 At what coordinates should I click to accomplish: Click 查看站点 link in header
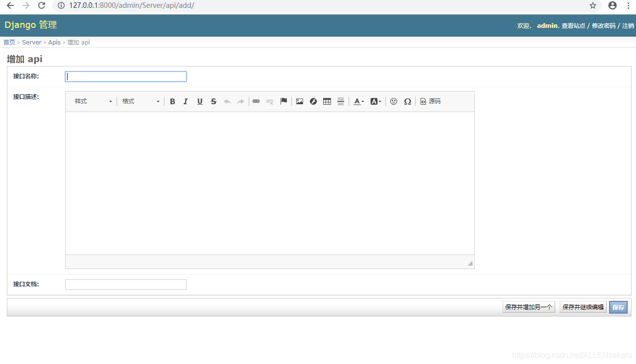point(573,26)
